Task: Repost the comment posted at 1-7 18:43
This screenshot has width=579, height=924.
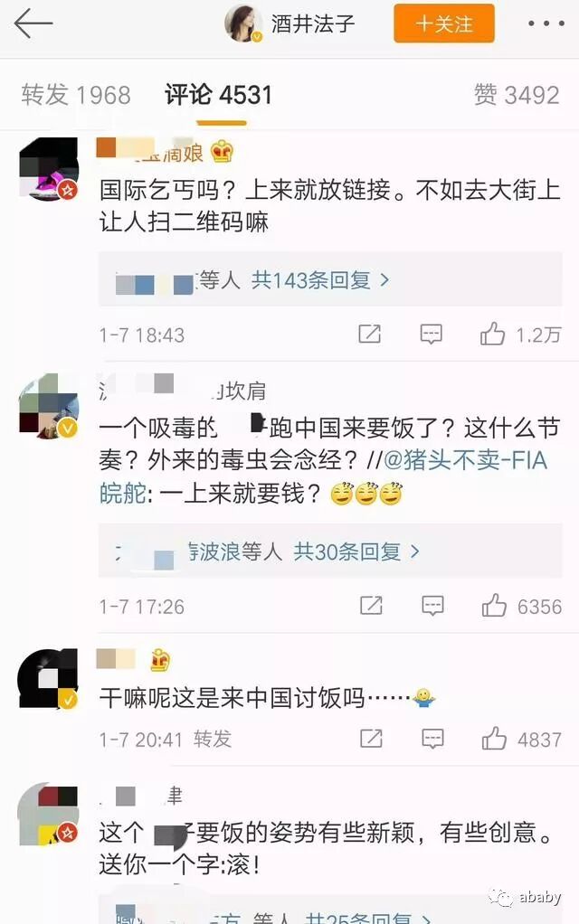Action: click(x=370, y=335)
